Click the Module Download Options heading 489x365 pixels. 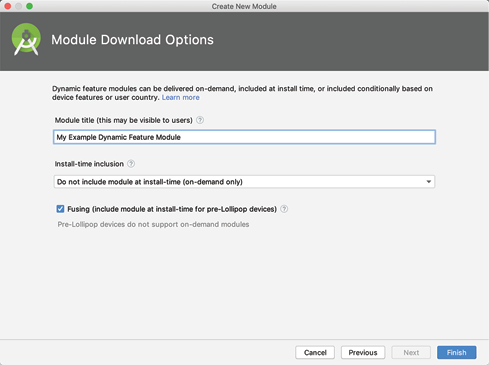132,40
